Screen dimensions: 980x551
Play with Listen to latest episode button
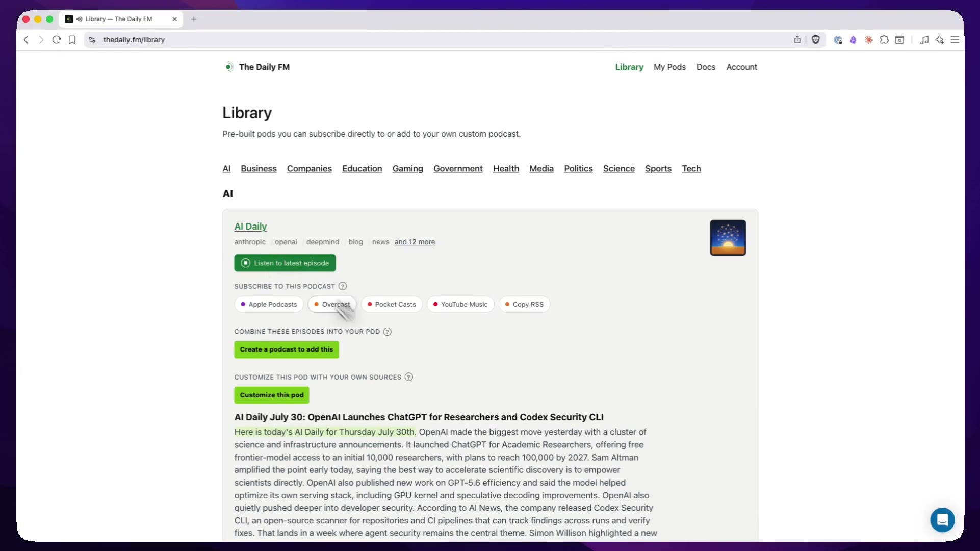[x=285, y=263]
